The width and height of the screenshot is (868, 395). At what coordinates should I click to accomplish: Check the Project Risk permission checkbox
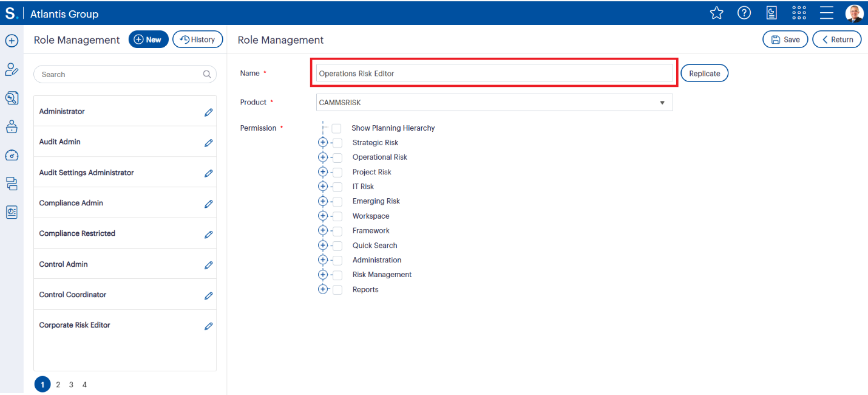coord(337,172)
